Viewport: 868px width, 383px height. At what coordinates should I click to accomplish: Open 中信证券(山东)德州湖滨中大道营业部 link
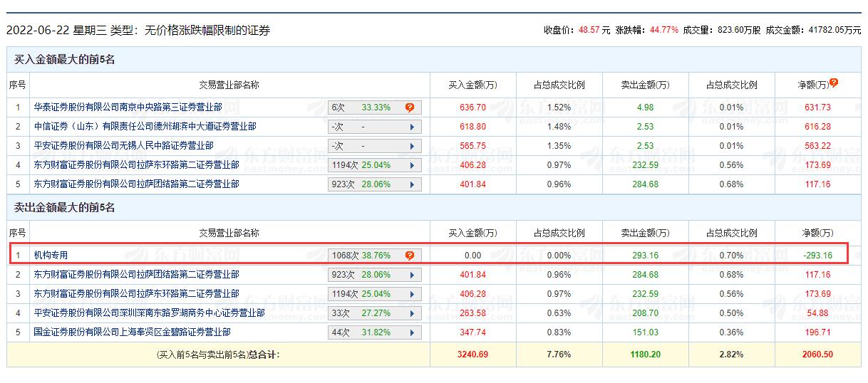point(145,127)
